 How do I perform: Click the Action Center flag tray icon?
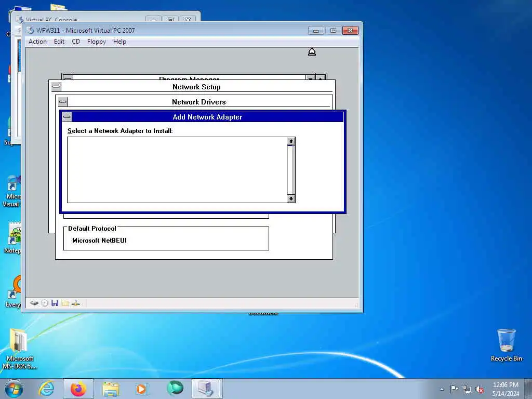pyautogui.click(x=454, y=389)
